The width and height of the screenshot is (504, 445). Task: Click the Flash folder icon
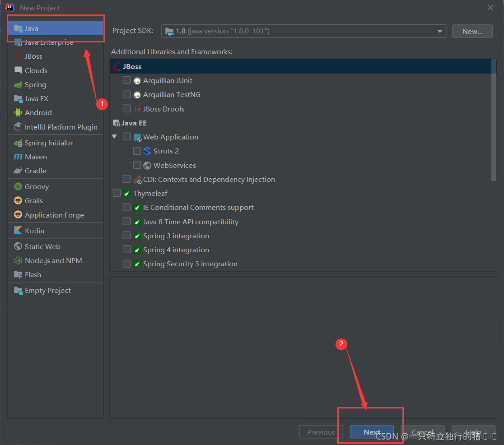click(x=18, y=275)
